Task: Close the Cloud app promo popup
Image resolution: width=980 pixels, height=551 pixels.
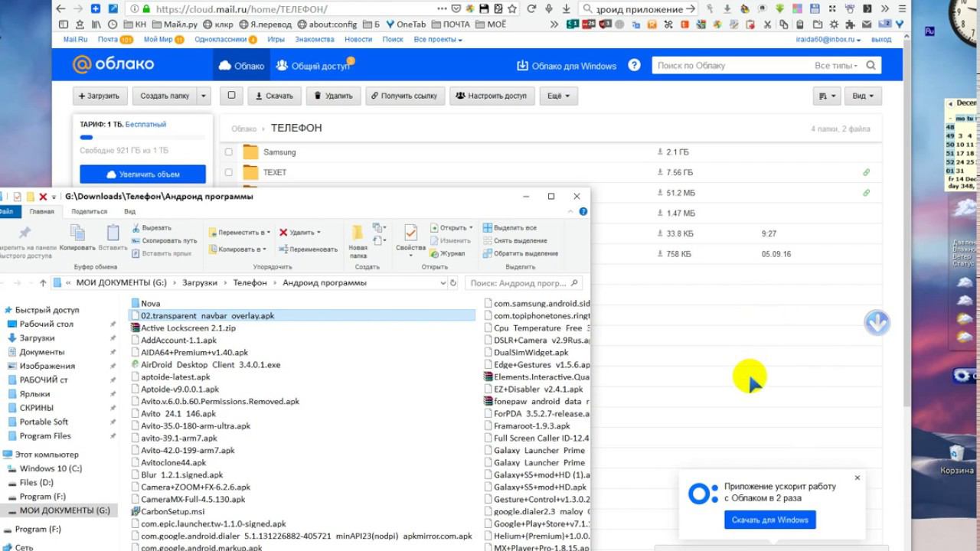Action: click(857, 478)
